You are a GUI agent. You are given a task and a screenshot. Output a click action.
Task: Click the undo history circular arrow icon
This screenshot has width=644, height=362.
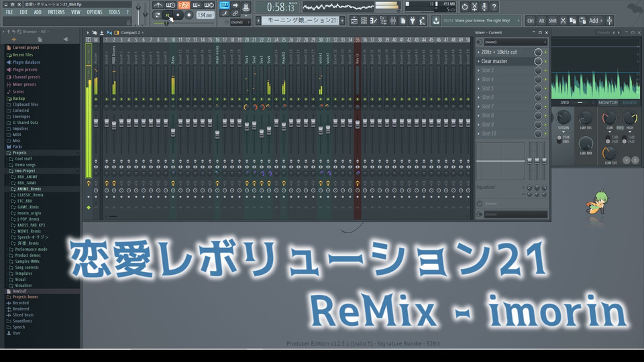coord(464,7)
